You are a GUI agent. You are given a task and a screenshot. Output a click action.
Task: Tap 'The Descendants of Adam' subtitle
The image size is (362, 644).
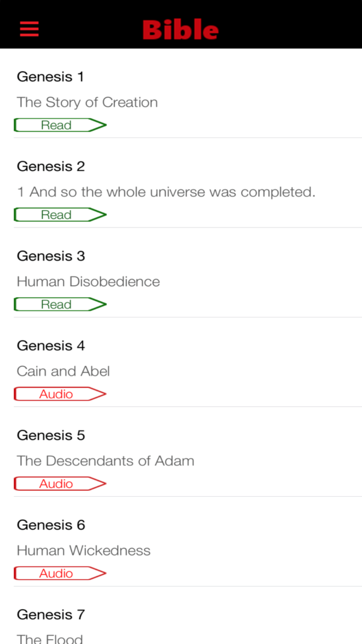tap(106, 461)
